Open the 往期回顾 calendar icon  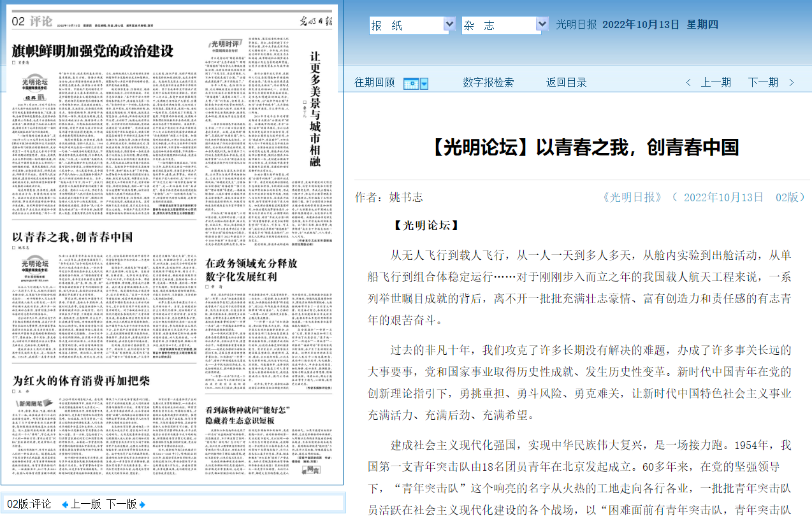tap(411, 83)
